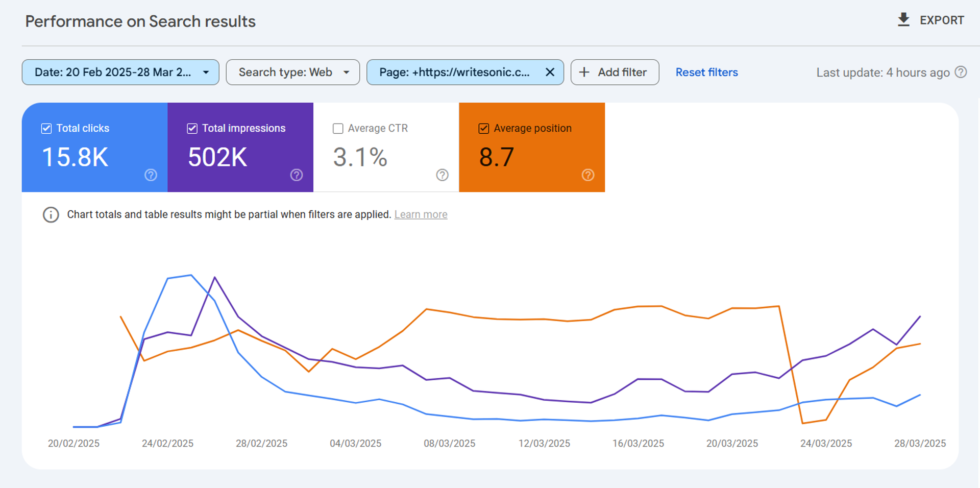
Task: Remove the Page filter with X icon
Action: [550, 72]
